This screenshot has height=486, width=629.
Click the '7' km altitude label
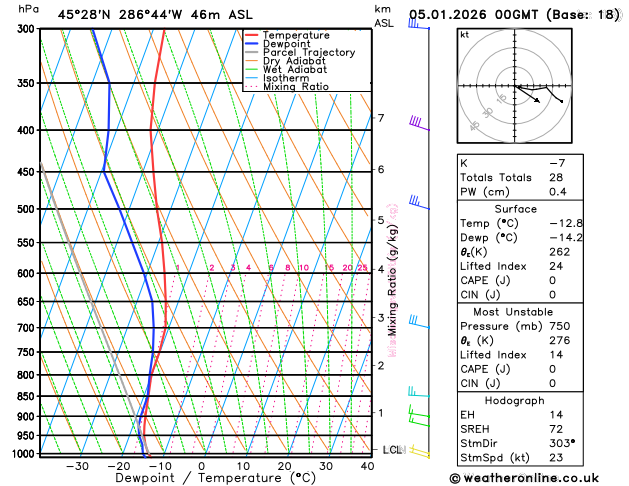(x=381, y=117)
